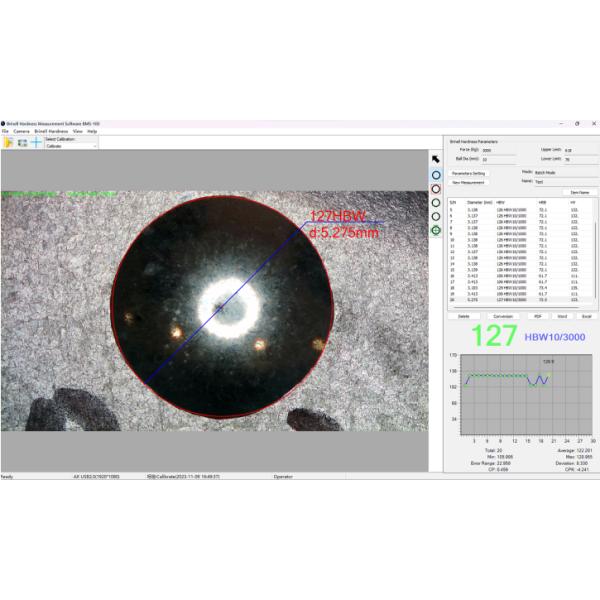Click the blue crosshair toolbar icon
The height and width of the screenshot is (600, 600).
pyautogui.click(x=36, y=143)
